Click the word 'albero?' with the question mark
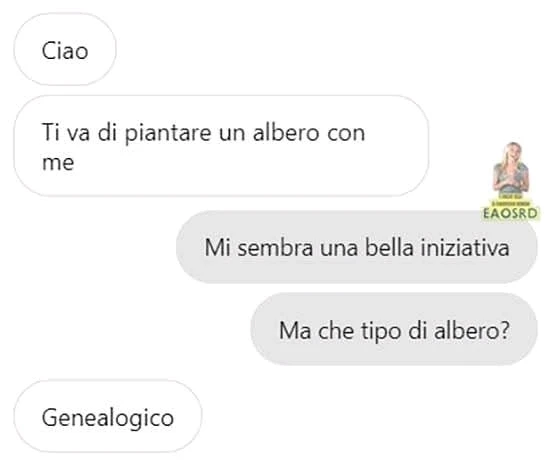The width and height of the screenshot is (550, 466). (471, 330)
